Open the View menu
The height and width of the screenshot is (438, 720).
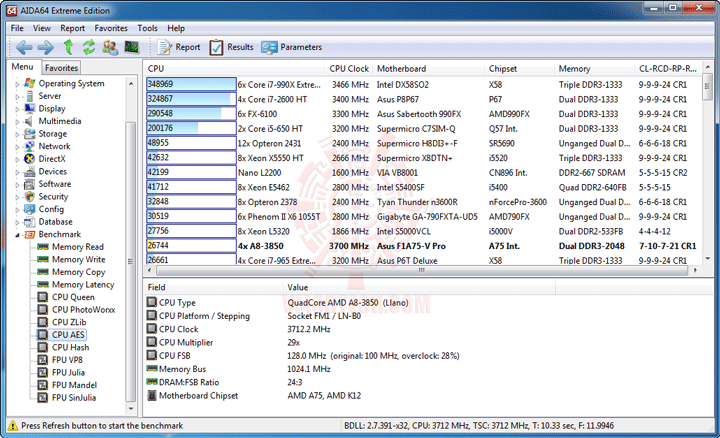point(41,28)
